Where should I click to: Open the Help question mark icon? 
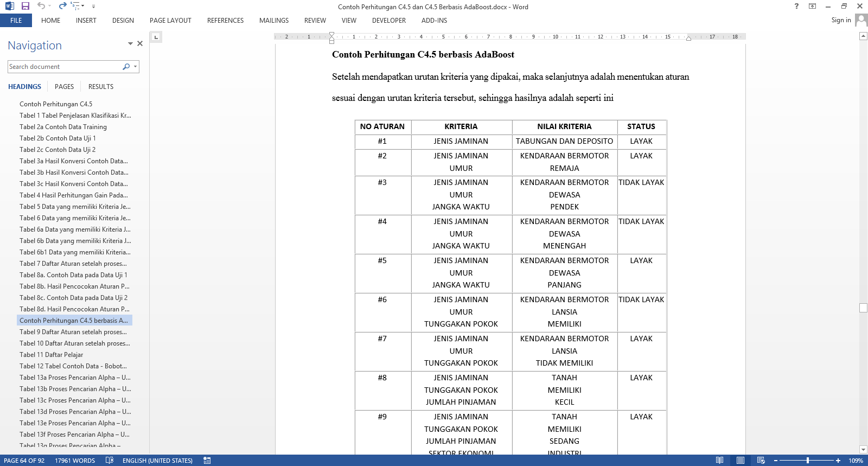click(x=796, y=6)
